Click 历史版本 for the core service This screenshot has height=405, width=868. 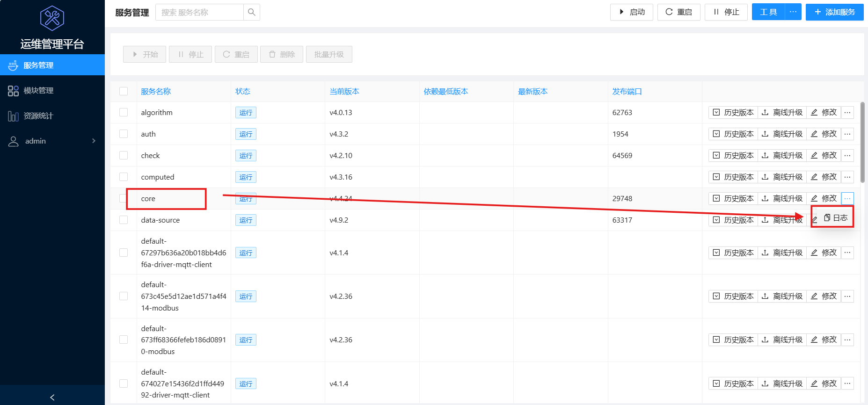(x=733, y=199)
